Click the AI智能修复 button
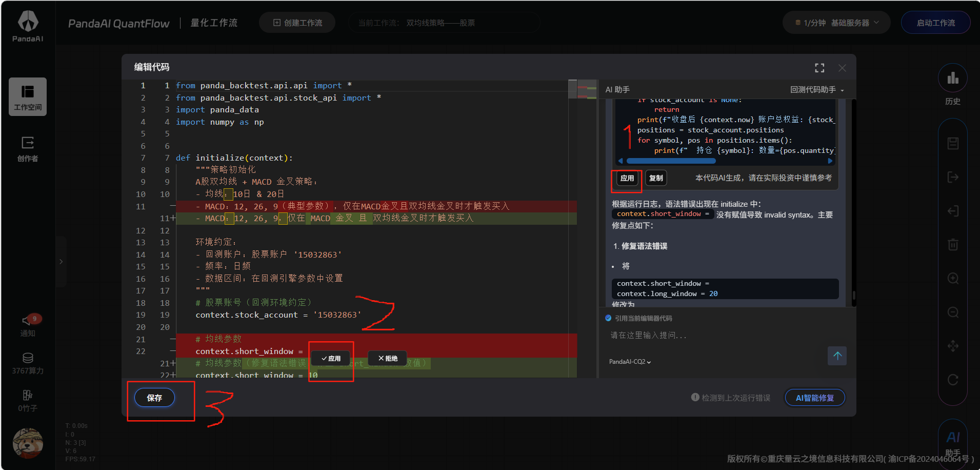The width and height of the screenshot is (980, 470). click(815, 398)
